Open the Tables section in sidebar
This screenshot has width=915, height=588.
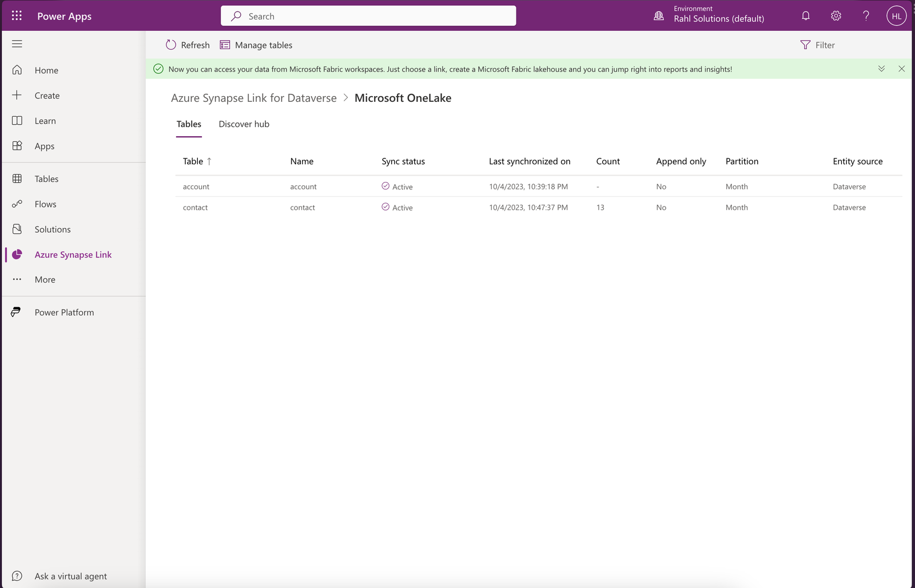click(x=46, y=178)
